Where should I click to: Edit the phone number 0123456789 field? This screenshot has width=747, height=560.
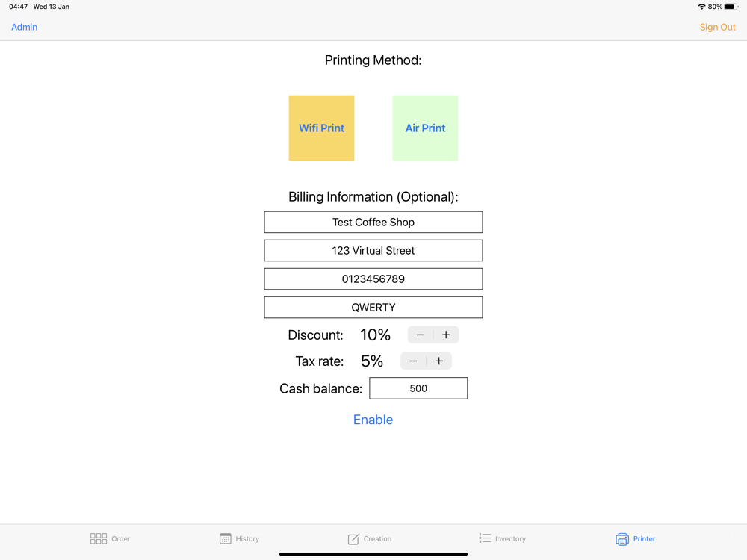coord(373,279)
